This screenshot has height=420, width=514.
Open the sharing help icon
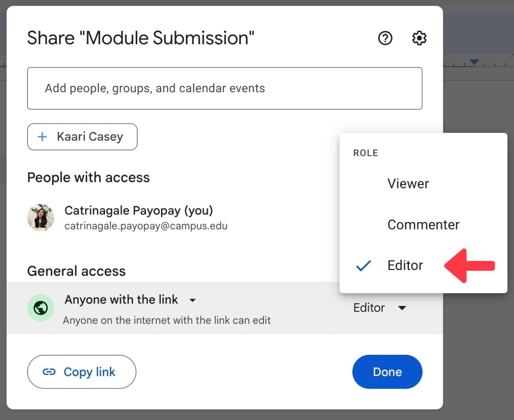385,38
